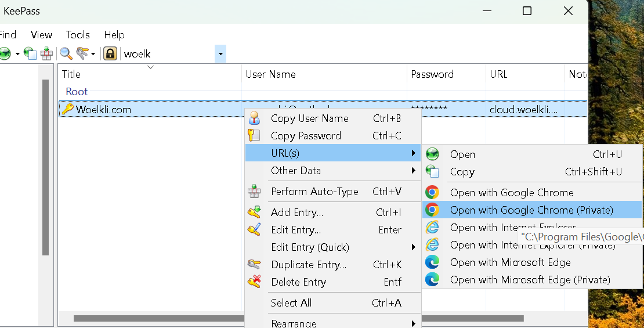Image resolution: width=644 pixels, height=328 pixels.
Task: Choose Copy in the URL submenu
Action: (533, 171)
